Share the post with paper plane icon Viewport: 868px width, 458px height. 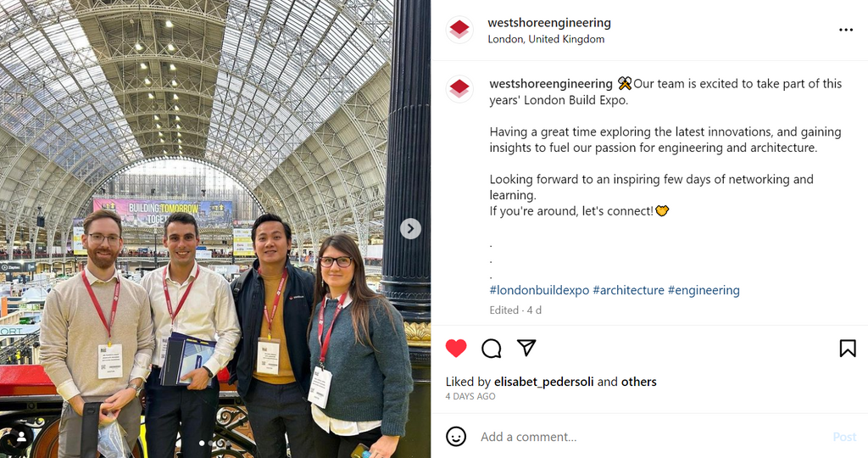[526, 348]
